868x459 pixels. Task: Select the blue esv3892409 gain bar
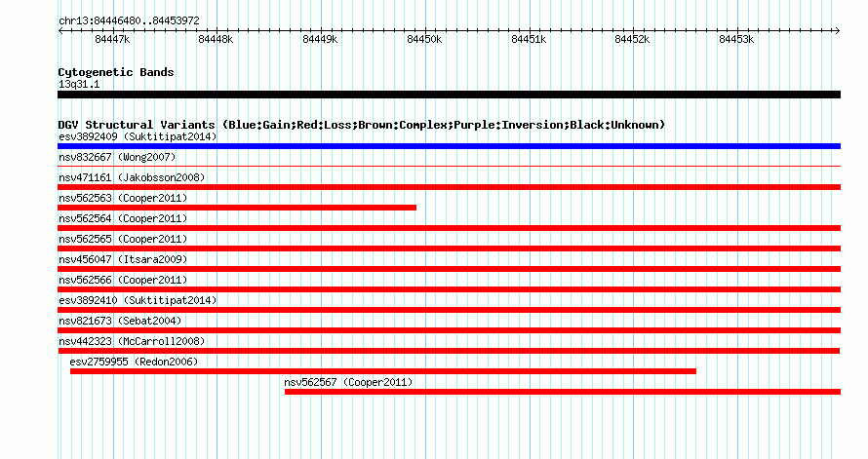point(449,146)
